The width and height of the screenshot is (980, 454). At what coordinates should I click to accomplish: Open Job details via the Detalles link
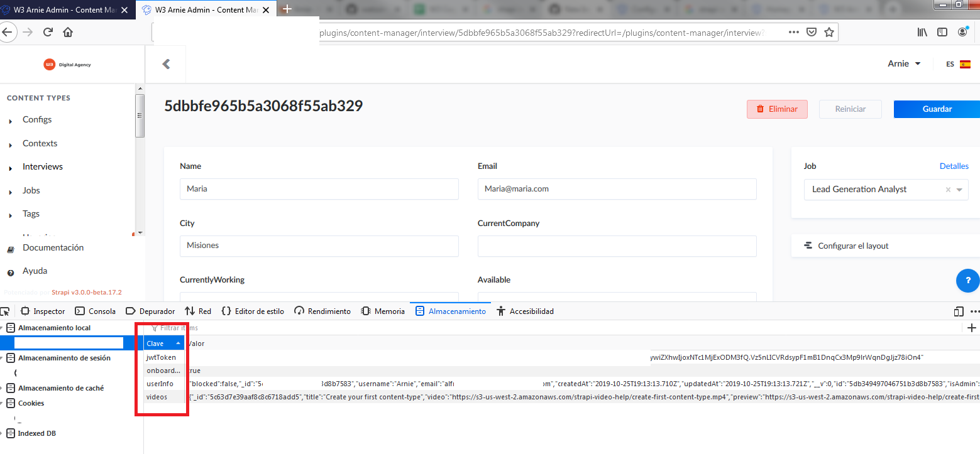(954, 166)
